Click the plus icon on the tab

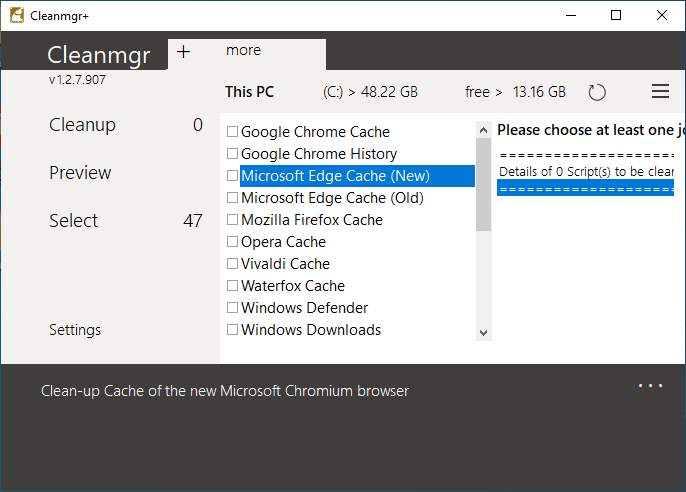[x=183, y=52]
